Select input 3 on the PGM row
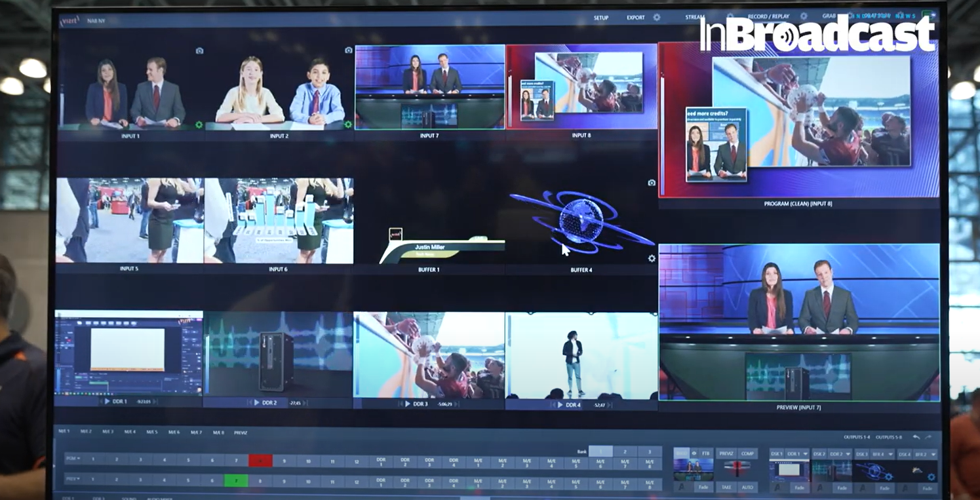980x500 pixels. pos(140,459)
